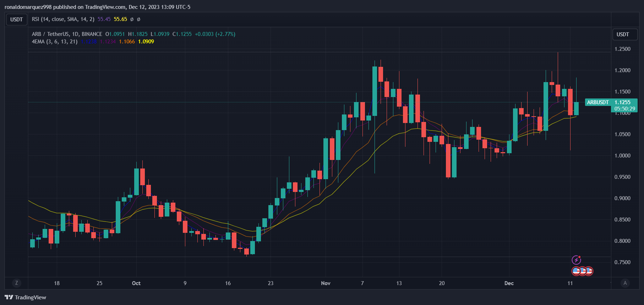Click the 4EMA value 1.0909
This screenshot has width=644, height=305.
(146, 42)
